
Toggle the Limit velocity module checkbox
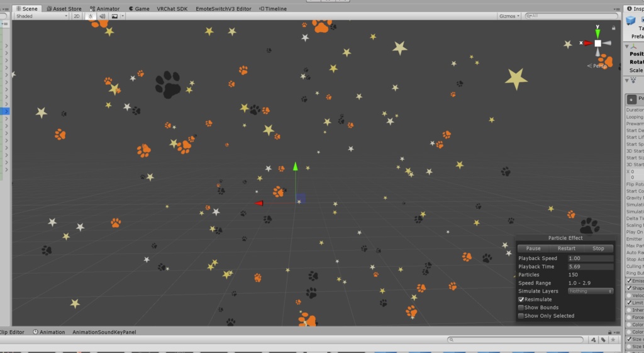629,303
